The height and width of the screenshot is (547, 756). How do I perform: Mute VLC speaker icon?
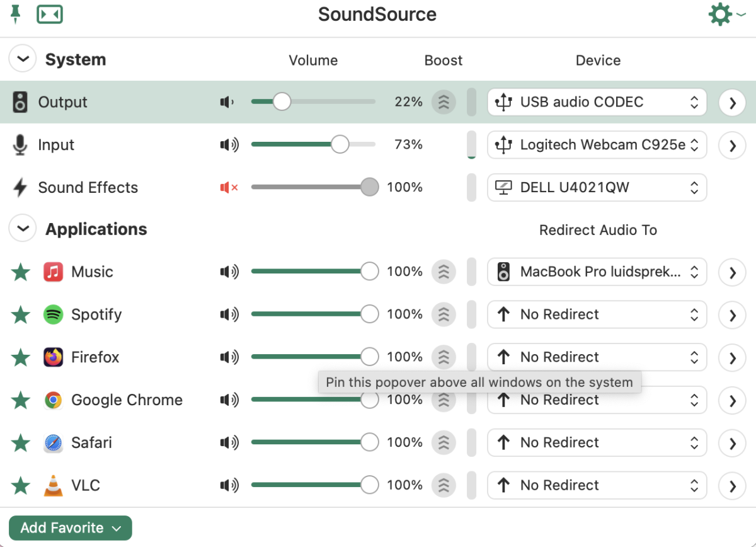229,485
